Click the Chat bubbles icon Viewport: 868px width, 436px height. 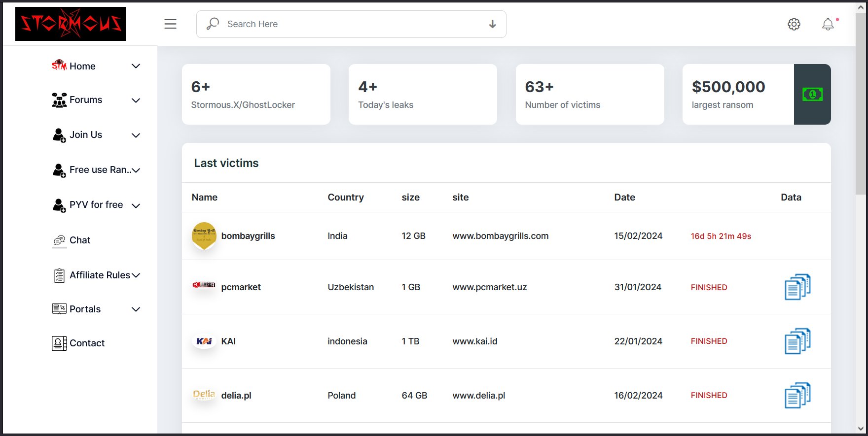[x=59, y=240]
